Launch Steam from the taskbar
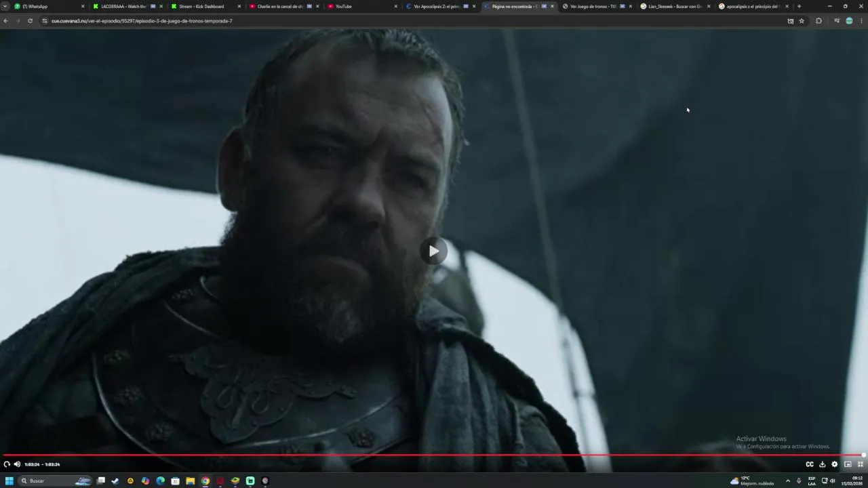 [115, 481]
